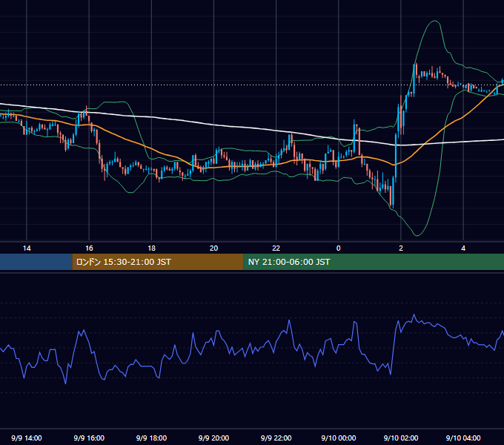The width and height of the screenshot is (504, 445).
Task: Click the oscillator date label 9/9 14:00
Action: [x=27, y=438]
